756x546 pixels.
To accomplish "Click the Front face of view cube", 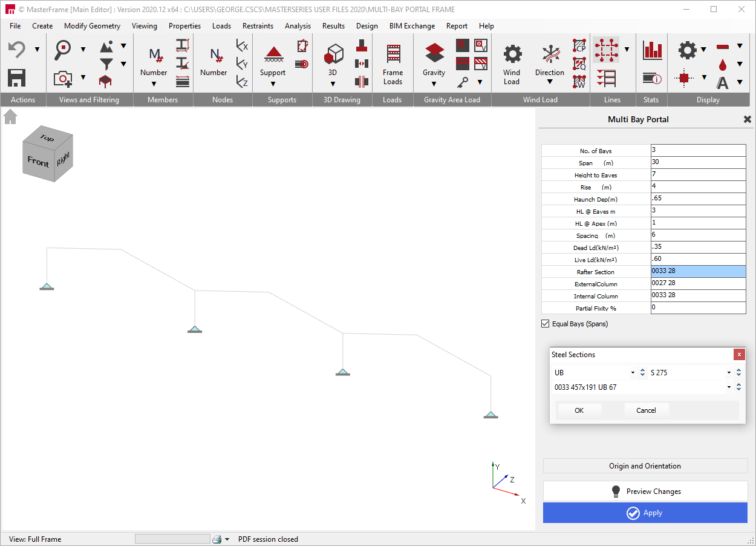I will [x=38, y=162].
